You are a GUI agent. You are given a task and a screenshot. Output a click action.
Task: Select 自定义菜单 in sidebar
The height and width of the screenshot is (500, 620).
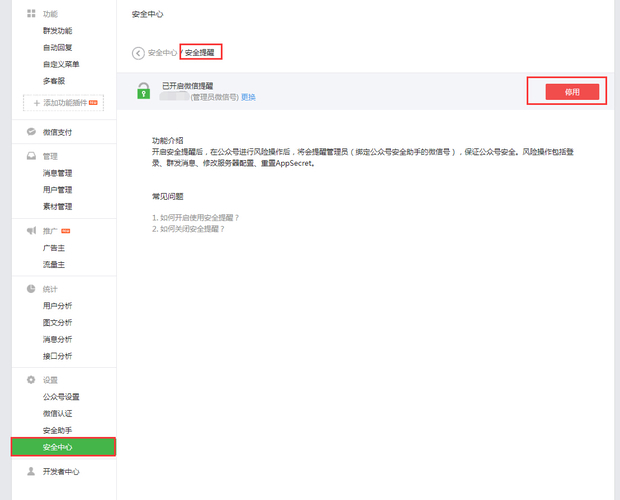pyautogui.click(x=61, y=64)
